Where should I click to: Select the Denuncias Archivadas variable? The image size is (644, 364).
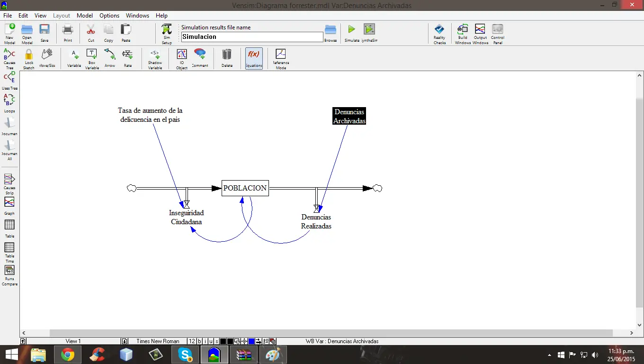[349, 116]
